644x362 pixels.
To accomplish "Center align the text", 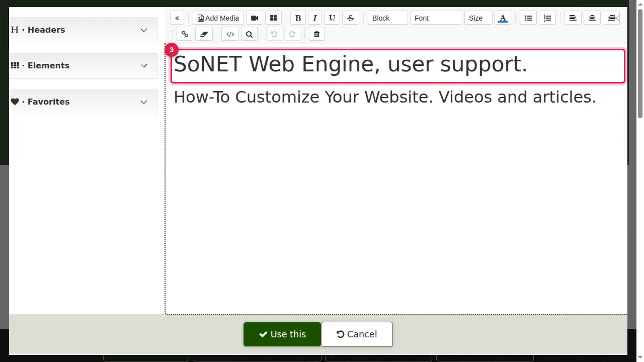I will point(592,18).
